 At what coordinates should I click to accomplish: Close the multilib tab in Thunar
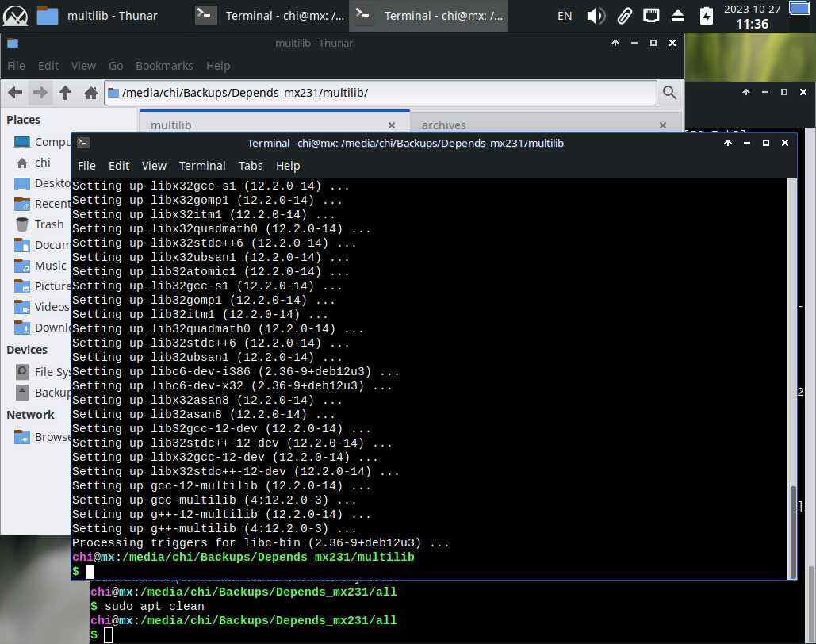coord(391,125)
